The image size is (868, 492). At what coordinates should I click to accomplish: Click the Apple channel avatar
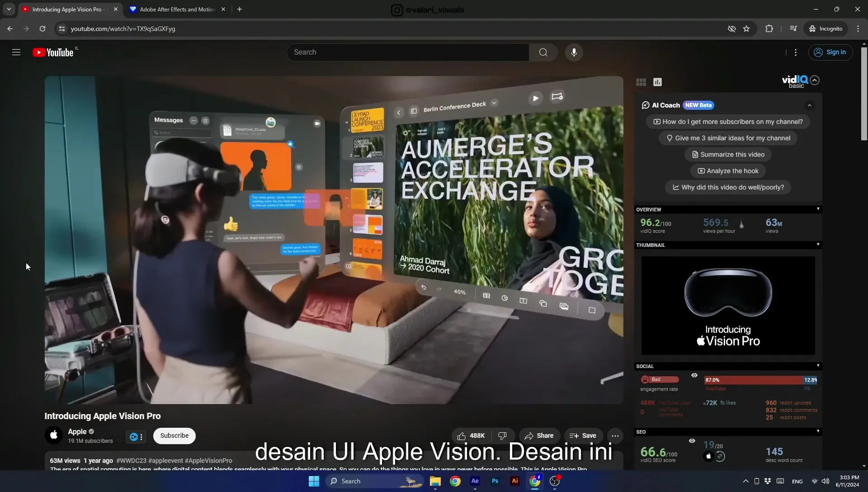click(53, 435)
